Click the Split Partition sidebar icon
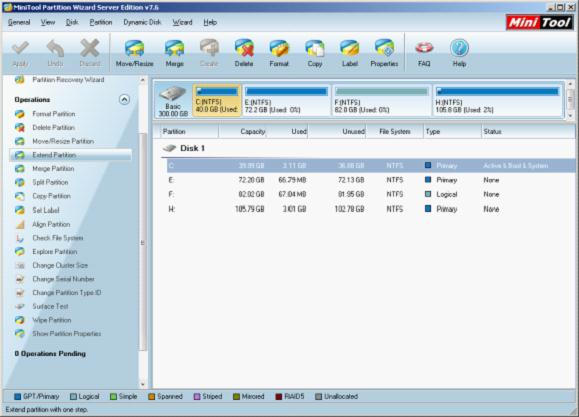The image size is (579, 417). [x=20, y=182]
